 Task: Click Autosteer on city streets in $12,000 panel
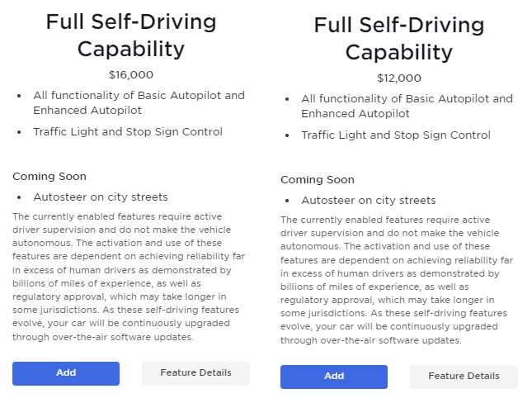click(369, 201)
